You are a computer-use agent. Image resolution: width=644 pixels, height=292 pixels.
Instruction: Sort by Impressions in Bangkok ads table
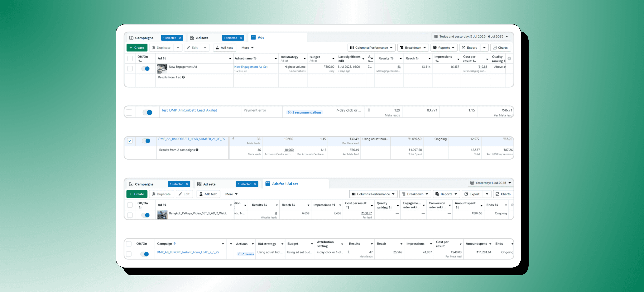[x=324, y=205]
